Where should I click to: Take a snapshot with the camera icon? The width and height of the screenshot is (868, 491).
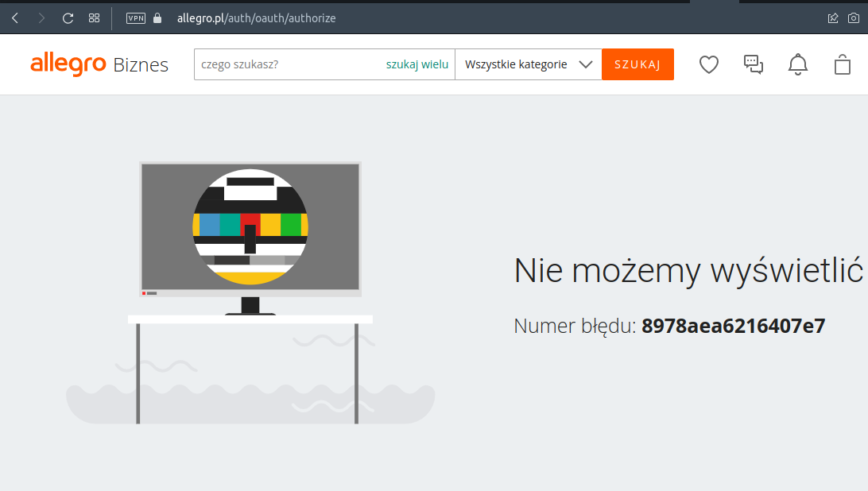(854, 18)
